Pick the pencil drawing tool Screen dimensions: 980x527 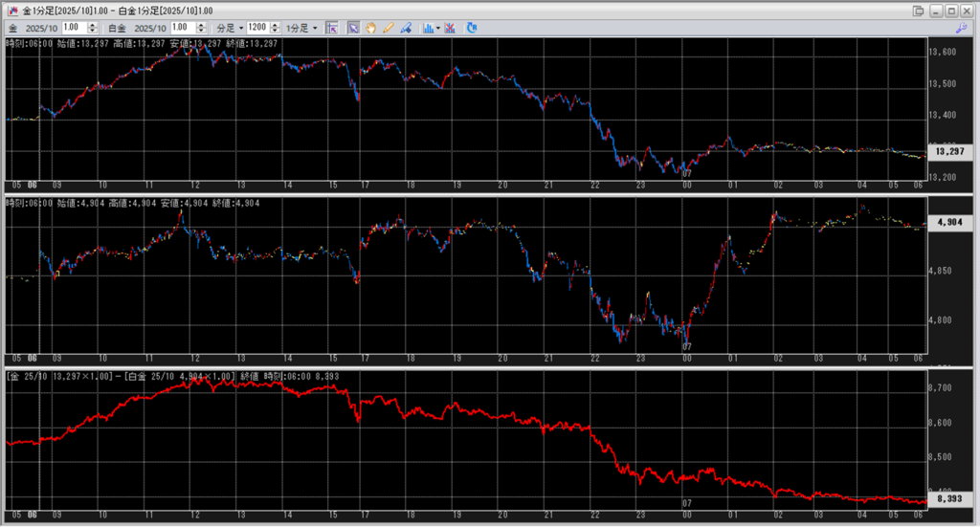389,28
